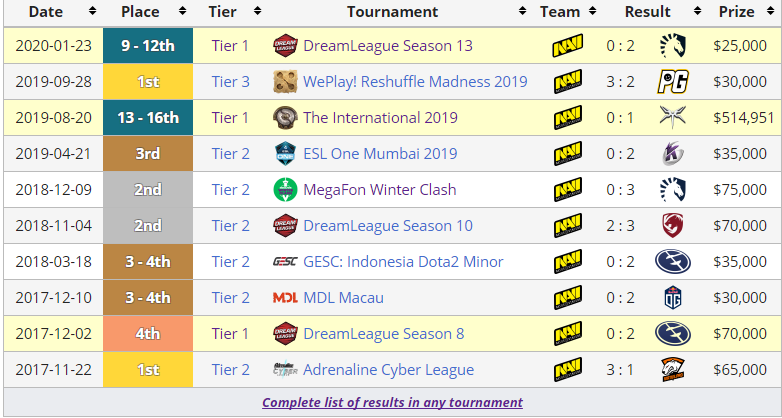782x418 pixels.
Task: Sort table by Prize column arrows
Action: click(x=771, y=12)
